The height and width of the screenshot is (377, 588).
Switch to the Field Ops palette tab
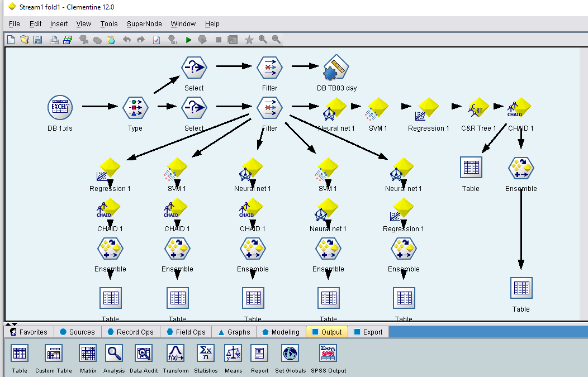[x=186, y=332]
